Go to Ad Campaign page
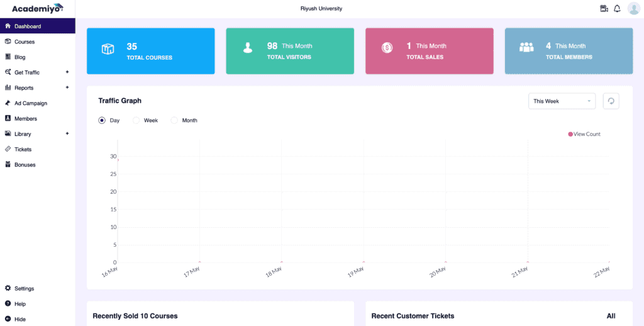This screenshot has width=644, height=326. [30, 103]
